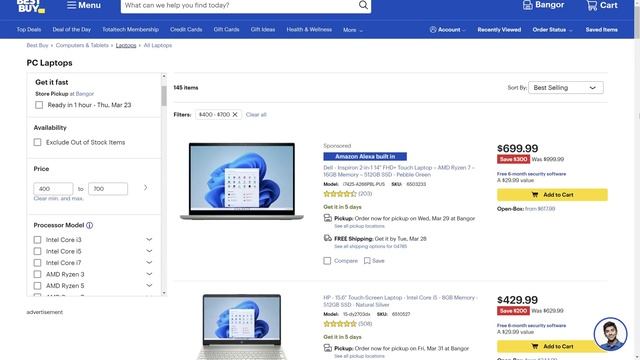Open Saved Items

(x=602, y=30)
